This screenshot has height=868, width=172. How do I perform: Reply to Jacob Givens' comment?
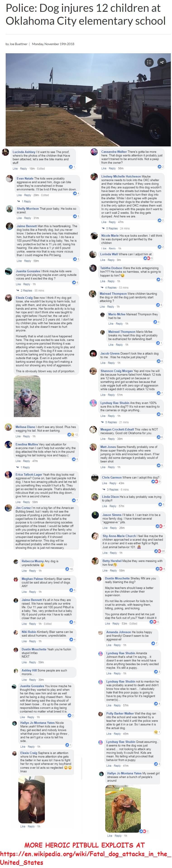[111, 363]
